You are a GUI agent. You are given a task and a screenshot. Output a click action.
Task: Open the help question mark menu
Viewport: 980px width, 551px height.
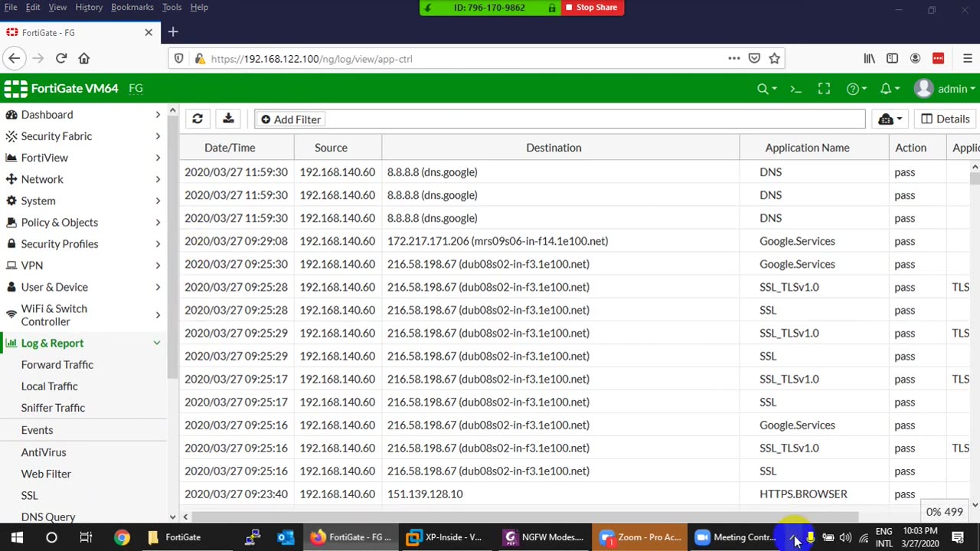[x=856, y=89]
